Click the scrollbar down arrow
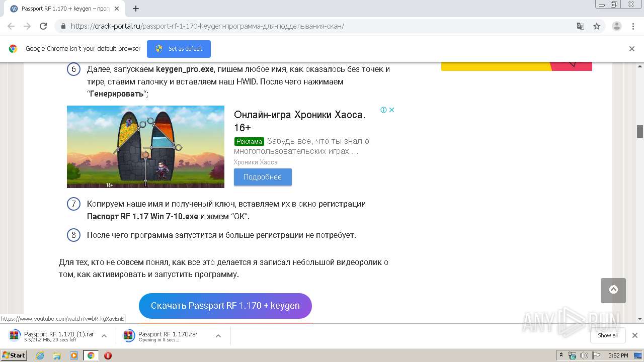 pyautogui.click(x=640, y=319)
